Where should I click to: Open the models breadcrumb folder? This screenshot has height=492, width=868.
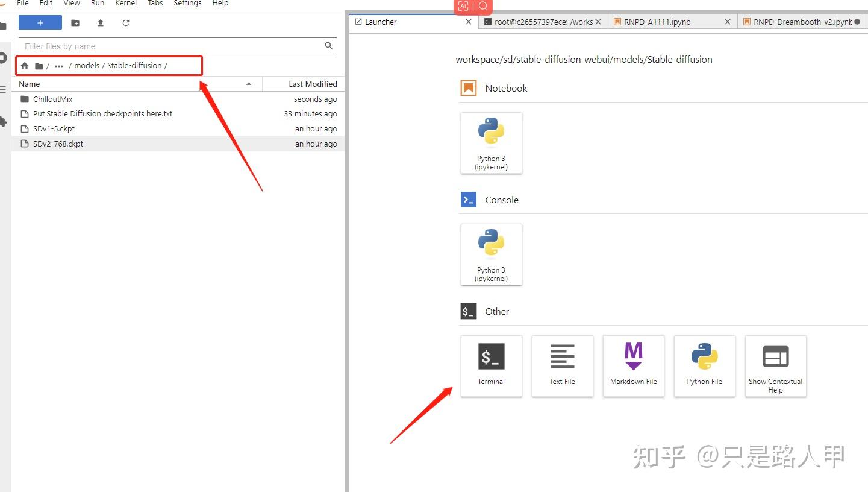[87, 65]
